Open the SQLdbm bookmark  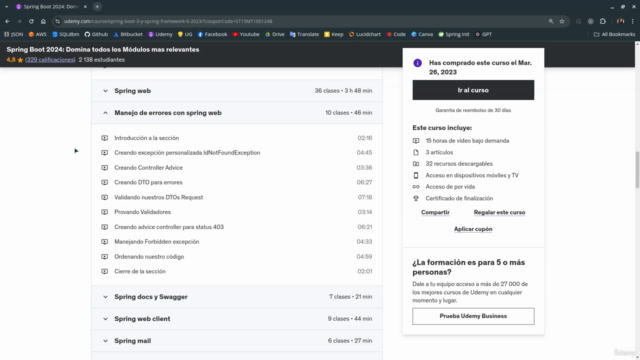66,34
